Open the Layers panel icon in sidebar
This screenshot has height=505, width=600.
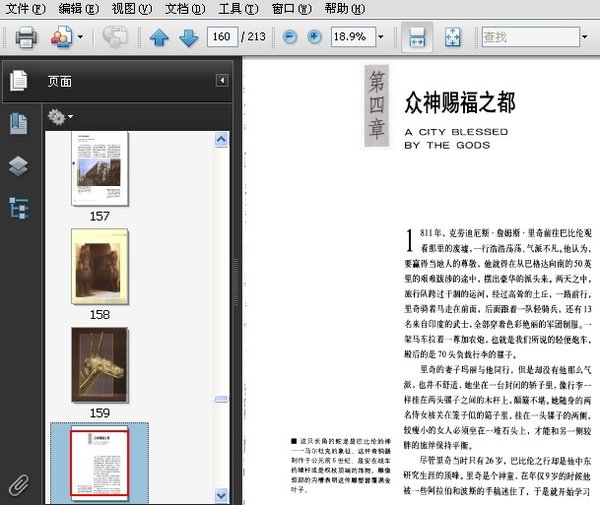click(18, 166)
